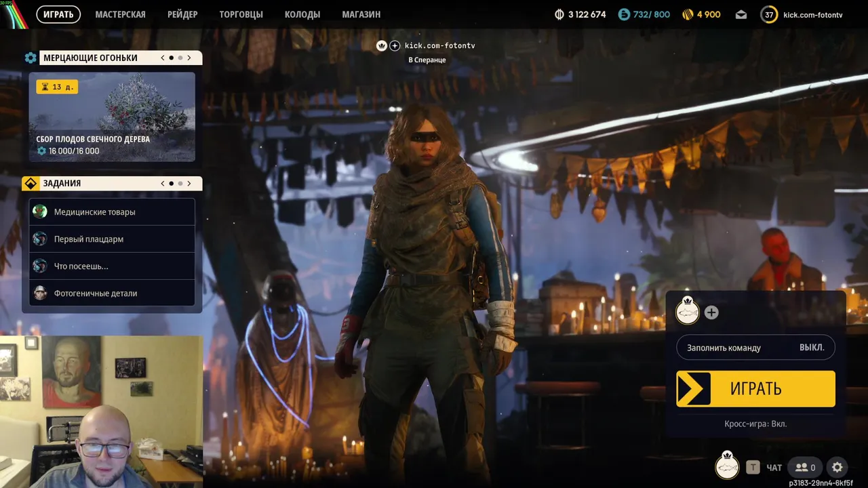Open the ИГРАТЬ tab in top navigation
The width and height of the screenshot is (868, 488).
click(58, 14)
